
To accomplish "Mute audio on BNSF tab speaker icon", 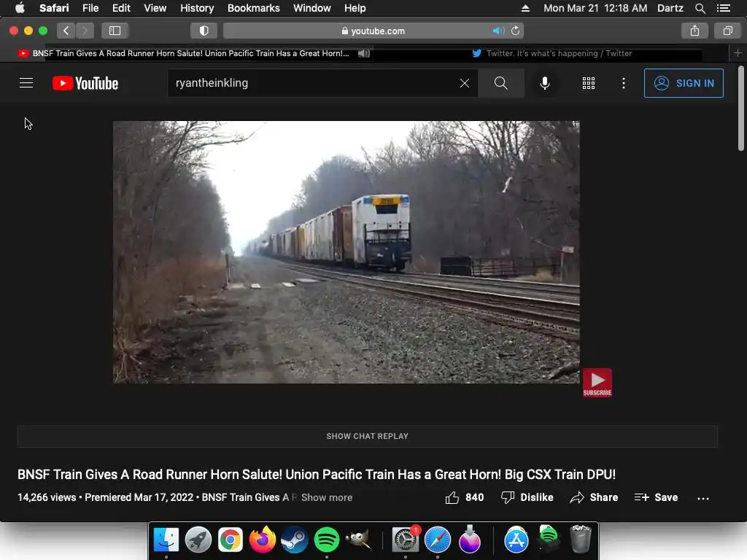I will coord(364,53).
